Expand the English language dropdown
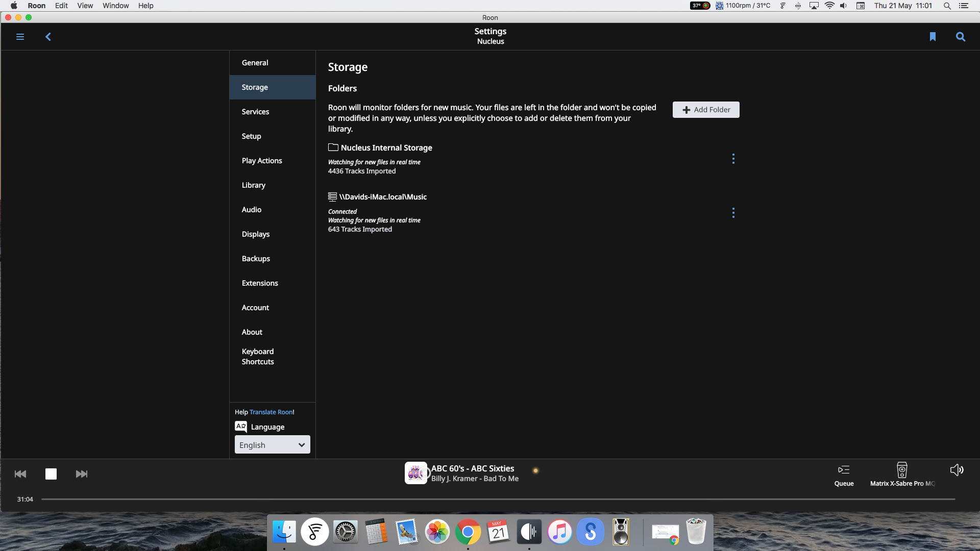Viewport: 980px width, 551px height. (x=273, y=445)
